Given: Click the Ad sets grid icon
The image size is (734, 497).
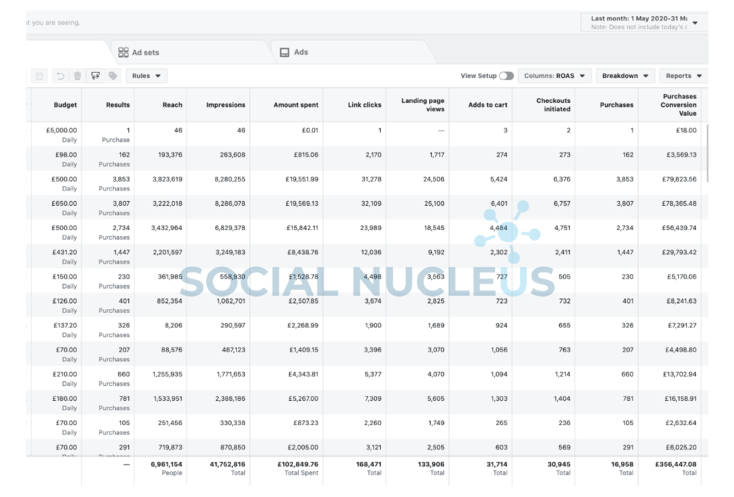Looking at the screenshot, I should click(123, 52).
